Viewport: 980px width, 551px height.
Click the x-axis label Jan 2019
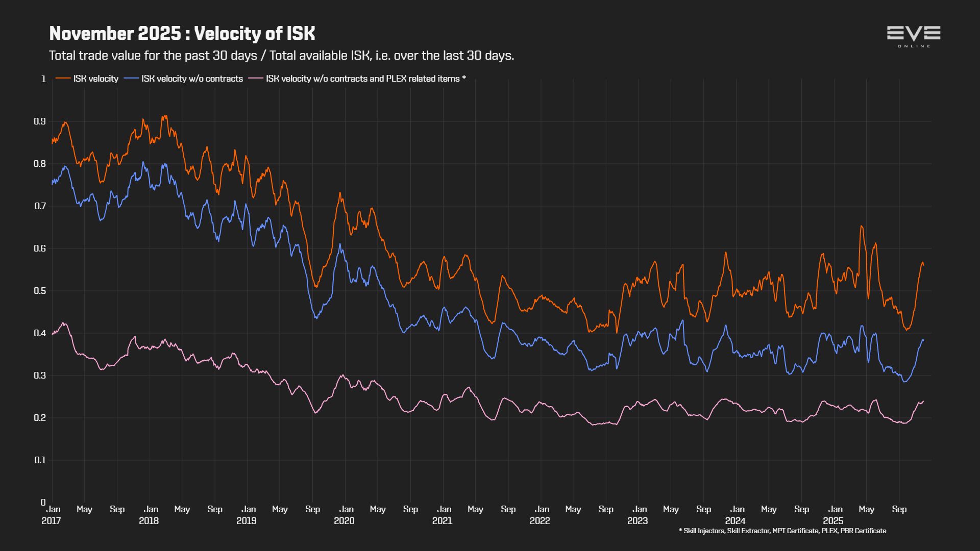(x=247, y=515)
